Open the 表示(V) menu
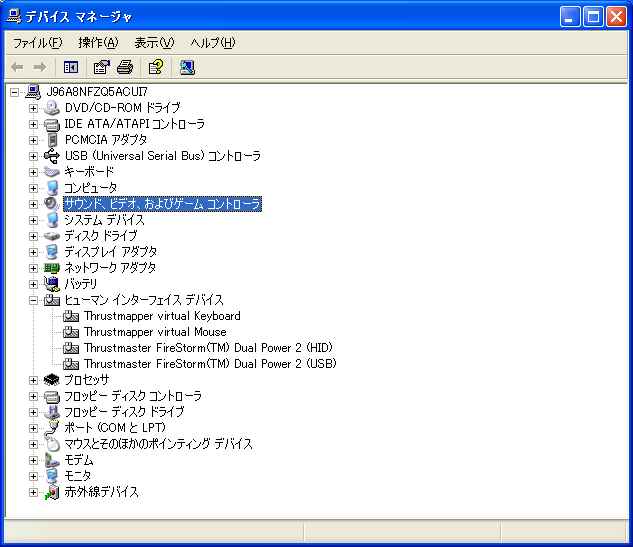633x547 pixels. click(154, 43)
